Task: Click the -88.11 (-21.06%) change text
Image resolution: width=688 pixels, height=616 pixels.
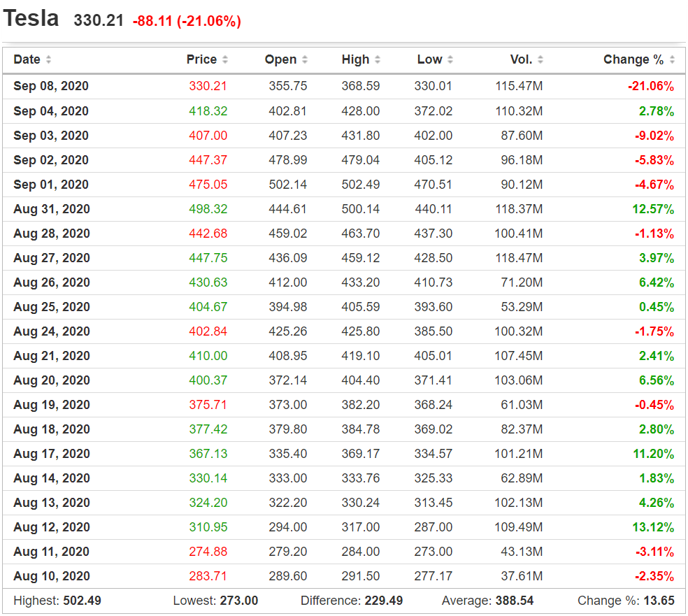Action: (187, 21)
